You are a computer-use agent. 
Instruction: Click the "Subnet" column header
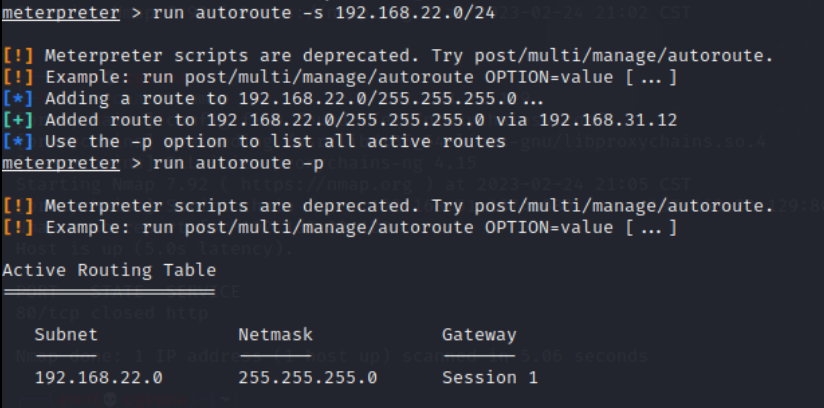tap(66, 335)
